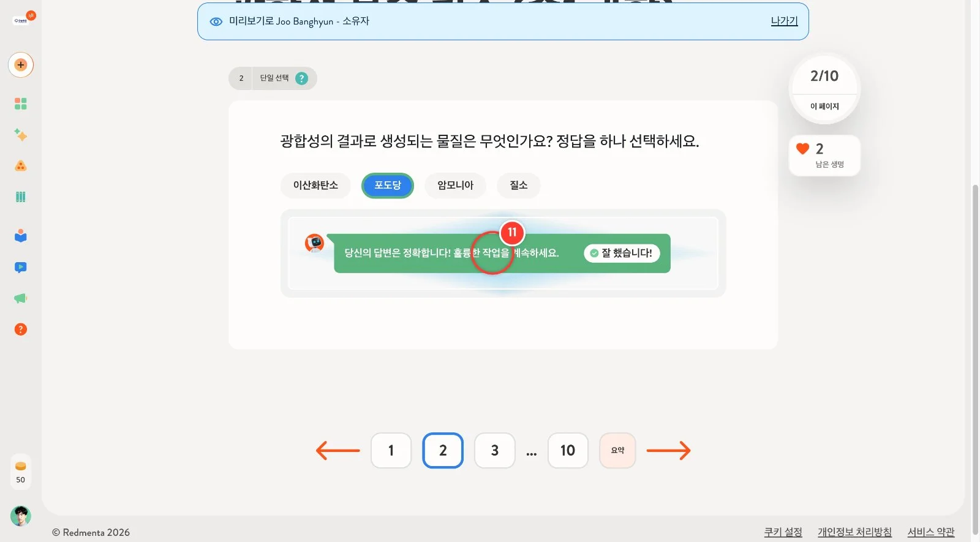Image resolution: width=980 pixels, height=542 pixels.
Task: Open 개인정보 처리방침 link
Action: (854, 532)
